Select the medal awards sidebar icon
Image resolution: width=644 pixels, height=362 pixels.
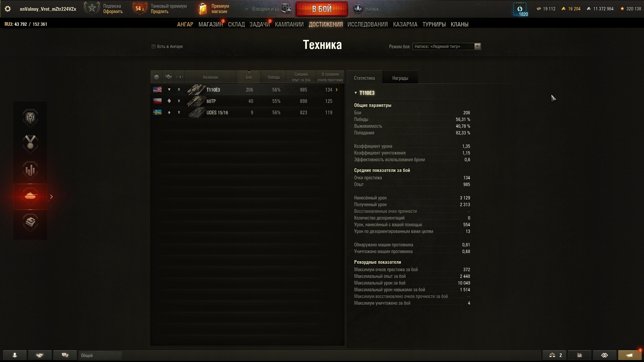click(30, 144)
